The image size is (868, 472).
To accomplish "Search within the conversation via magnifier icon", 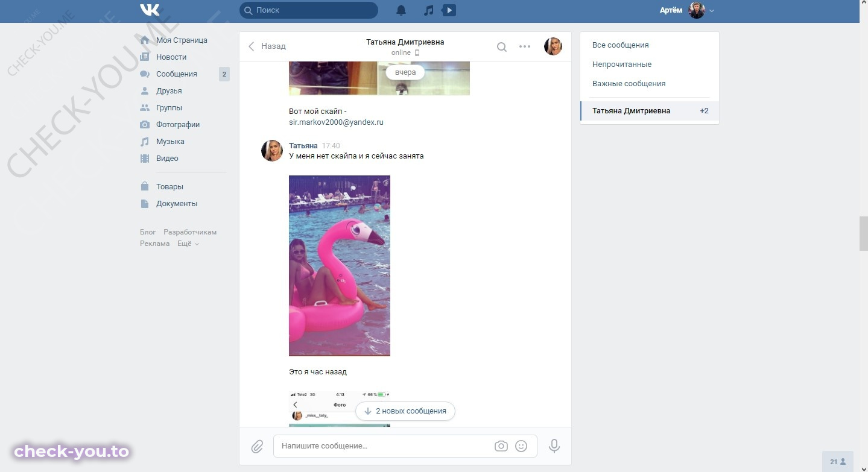I will [x=501, y=46].
